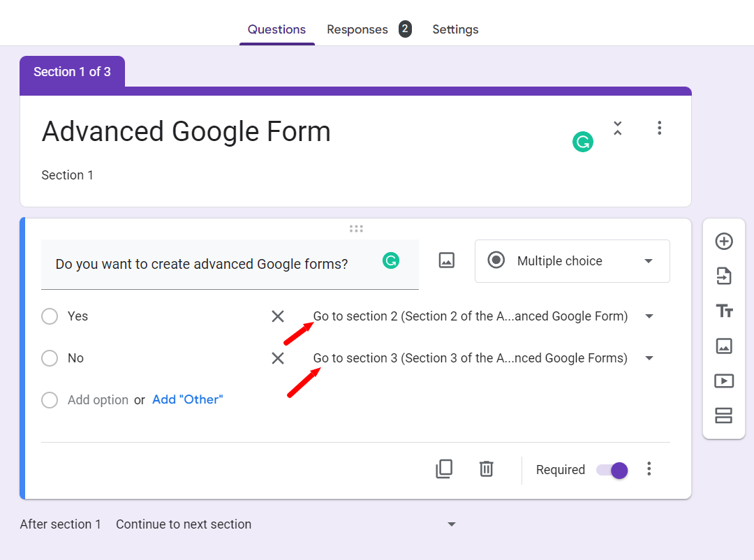Viewport: 754px width, 560px height.
Task: Add a new question from the side toolbar
Action: pos(724,241)
